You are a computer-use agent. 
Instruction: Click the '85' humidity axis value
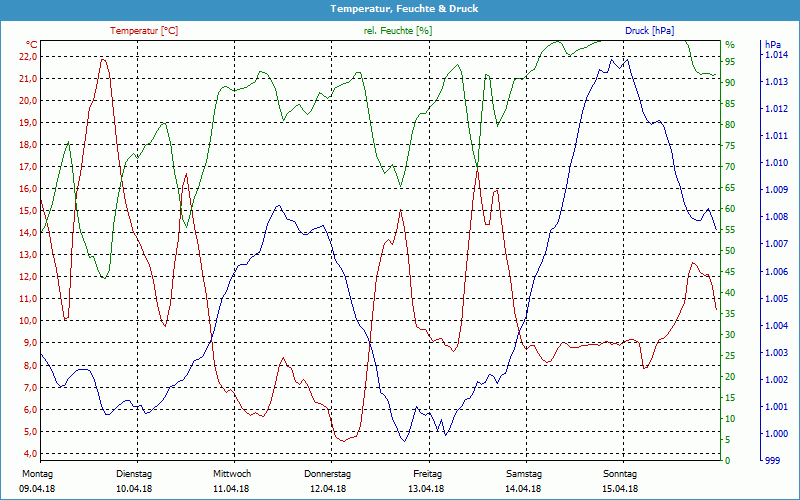(730, 104)
